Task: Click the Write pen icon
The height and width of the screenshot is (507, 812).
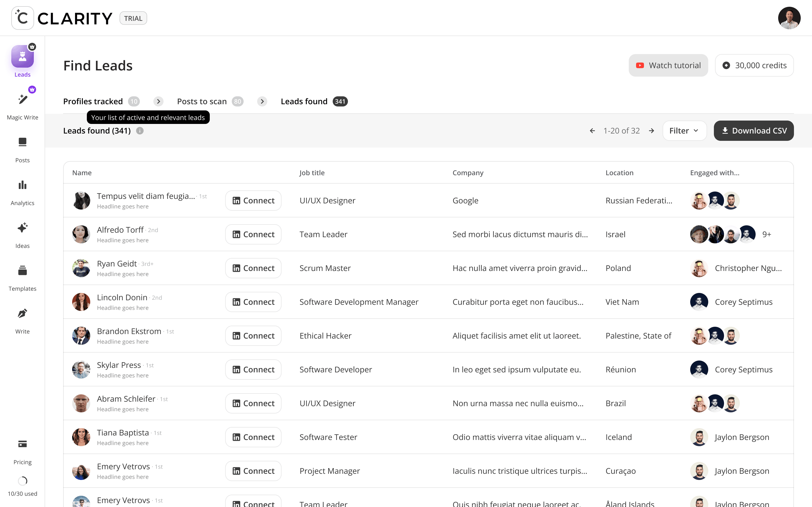Action: pos(23,313)
